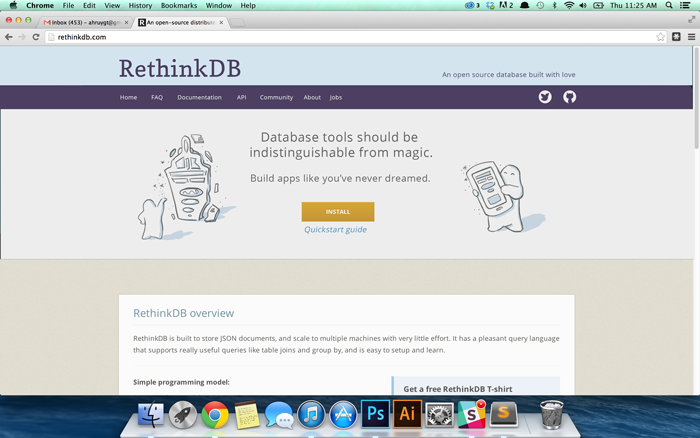The image size is (700, 438).
Task: Open the Chrome hamburger menu
Action: tap(692, 37)
